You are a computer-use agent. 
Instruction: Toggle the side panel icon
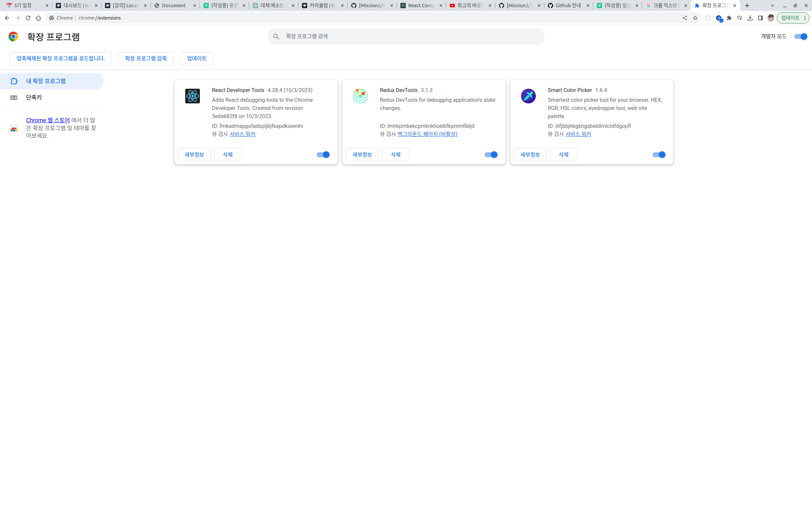(760, 18)
